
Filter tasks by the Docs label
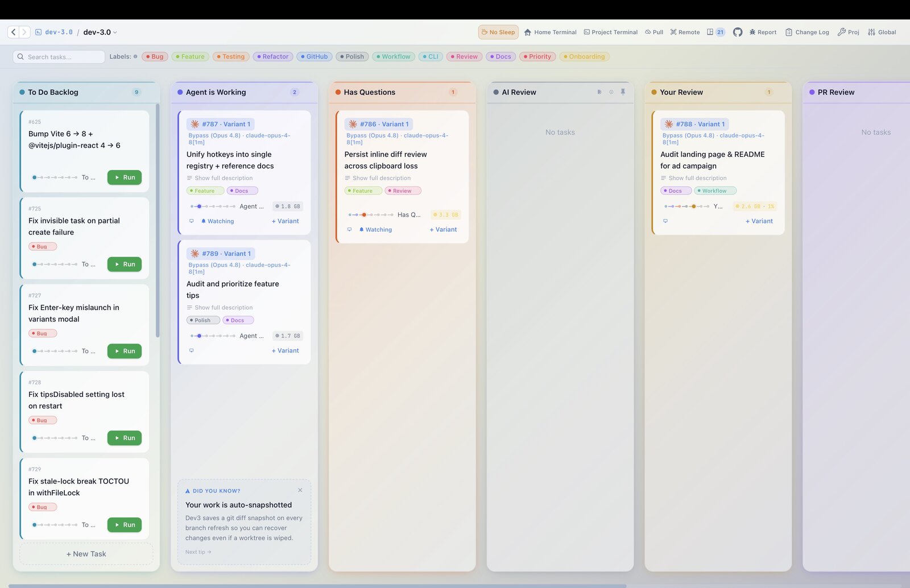500,57
